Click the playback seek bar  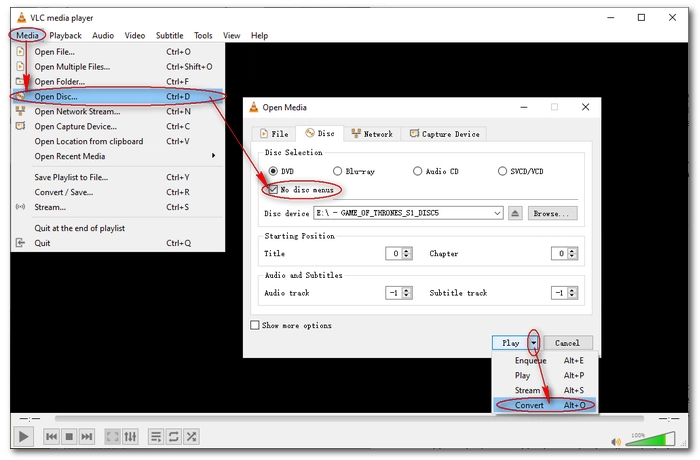[x=349, y=419]
